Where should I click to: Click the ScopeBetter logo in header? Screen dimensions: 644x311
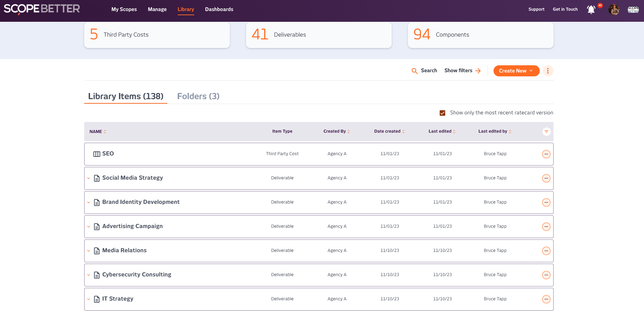pos(42,9)
